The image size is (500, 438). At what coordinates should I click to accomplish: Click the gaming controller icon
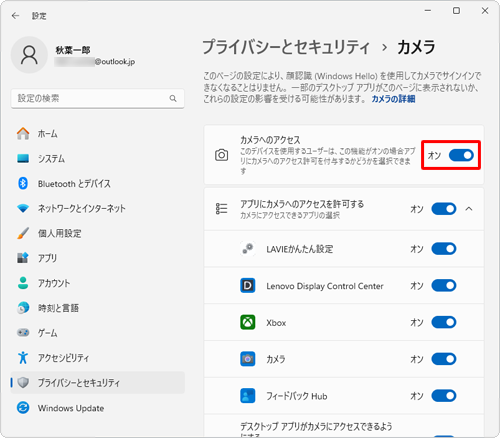click(23, 333)
